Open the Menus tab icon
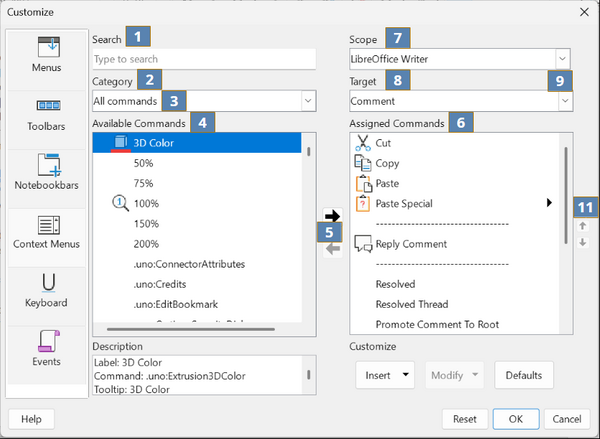600x439 pixels. pos(49,47)
